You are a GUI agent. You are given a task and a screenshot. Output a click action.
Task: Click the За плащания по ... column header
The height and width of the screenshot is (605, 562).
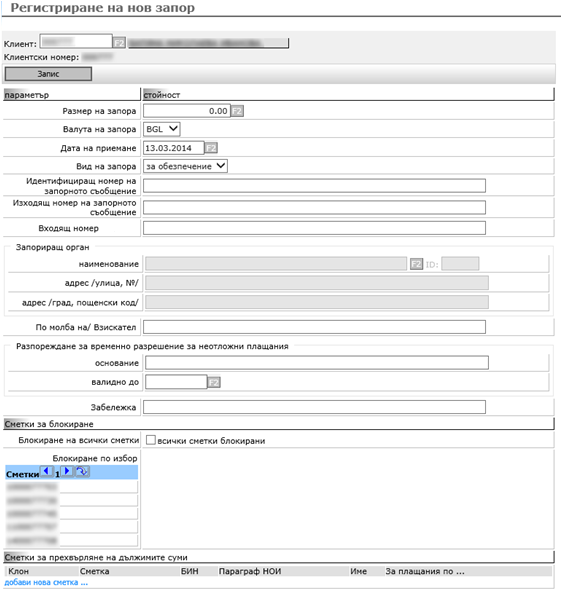coord(425,571)
